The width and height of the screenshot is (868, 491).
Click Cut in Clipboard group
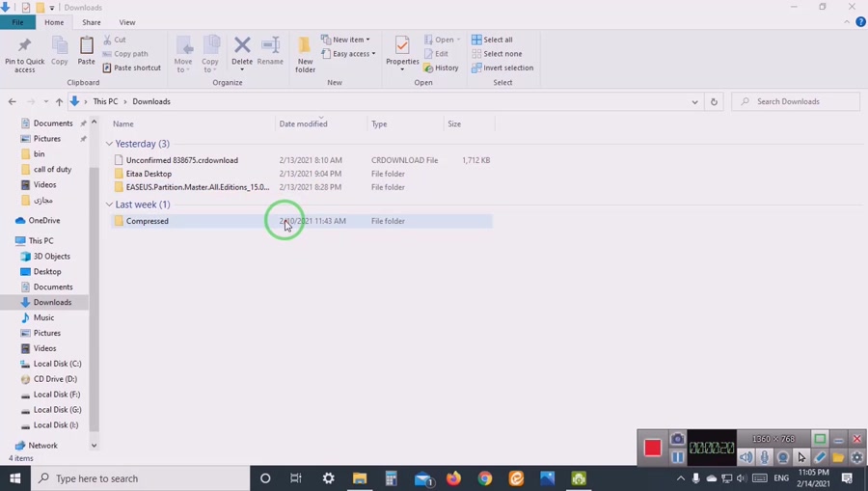click(x=115, y=40)
